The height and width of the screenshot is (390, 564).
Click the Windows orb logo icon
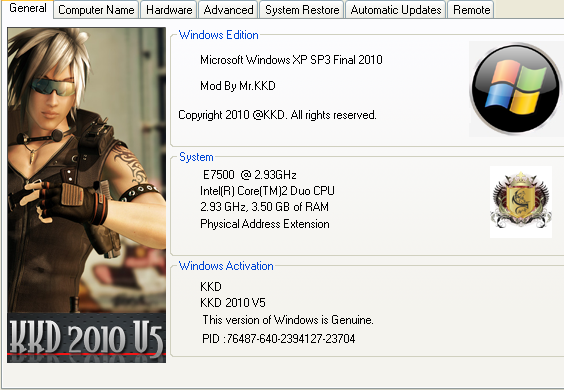pyautogui.click(x=516, y=89)
